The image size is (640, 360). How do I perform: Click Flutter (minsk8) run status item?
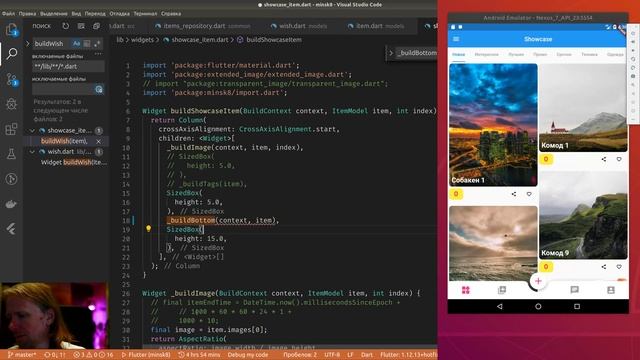tap(146, 355)
